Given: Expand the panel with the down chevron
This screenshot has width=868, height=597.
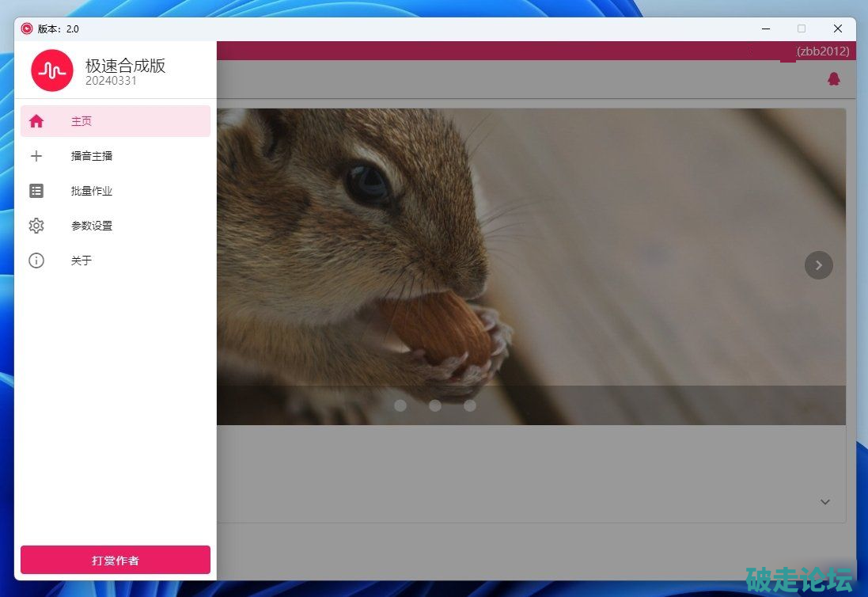Looking at the screenshot, I should tap(825, 502).
